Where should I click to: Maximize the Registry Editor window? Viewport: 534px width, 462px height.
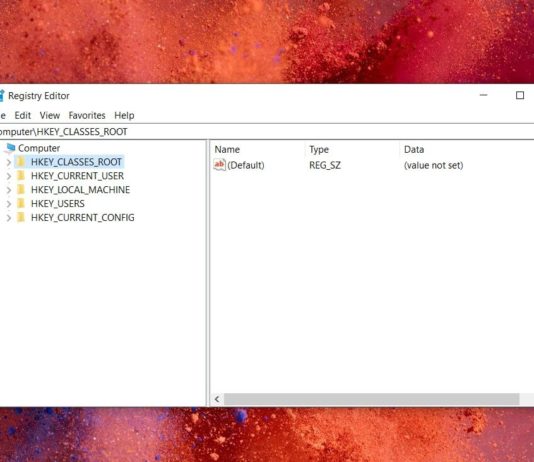(x=520, y=95)
